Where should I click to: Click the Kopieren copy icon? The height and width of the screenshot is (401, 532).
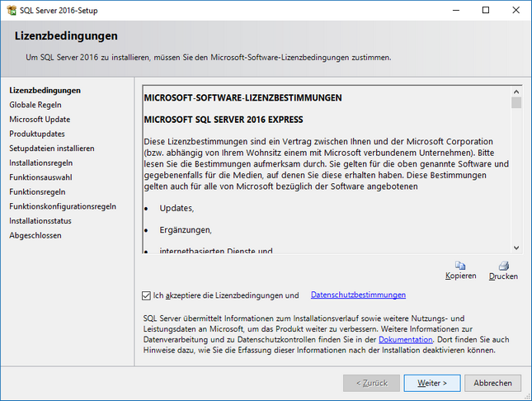(x=460, y=265)
